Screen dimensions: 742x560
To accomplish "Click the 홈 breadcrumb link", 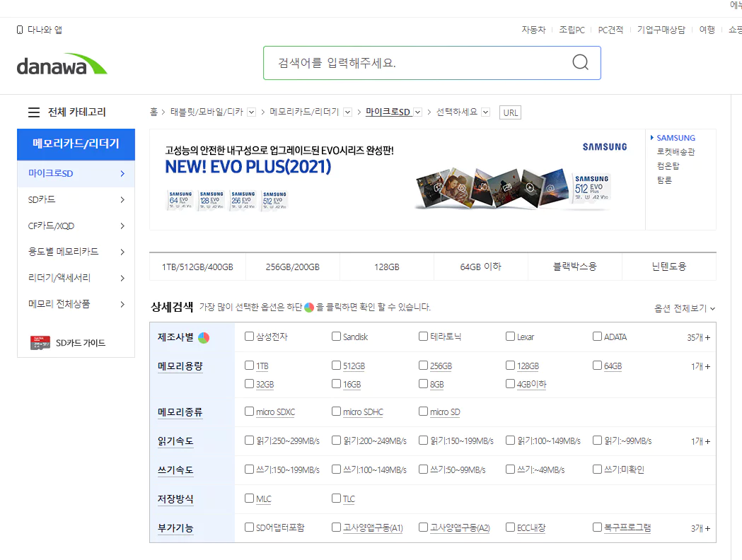I will point(153,112).
